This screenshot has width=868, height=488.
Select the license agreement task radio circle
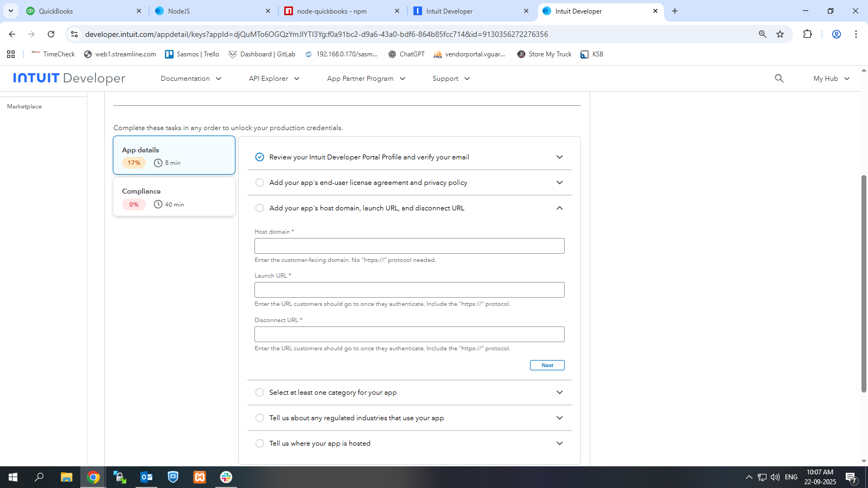click(260, 183)
